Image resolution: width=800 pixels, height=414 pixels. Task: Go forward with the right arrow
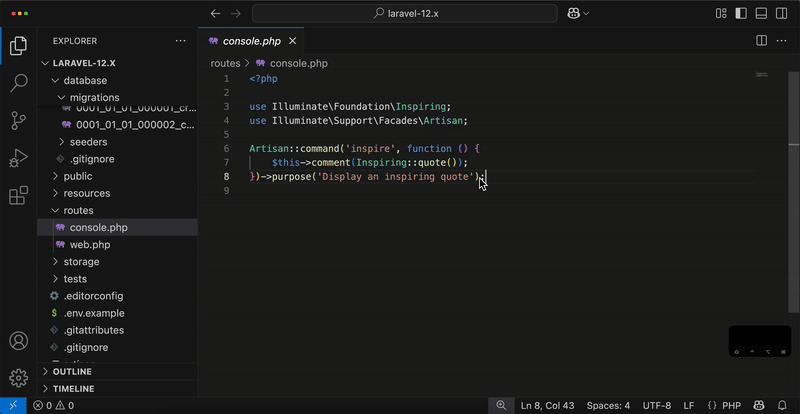236,14
